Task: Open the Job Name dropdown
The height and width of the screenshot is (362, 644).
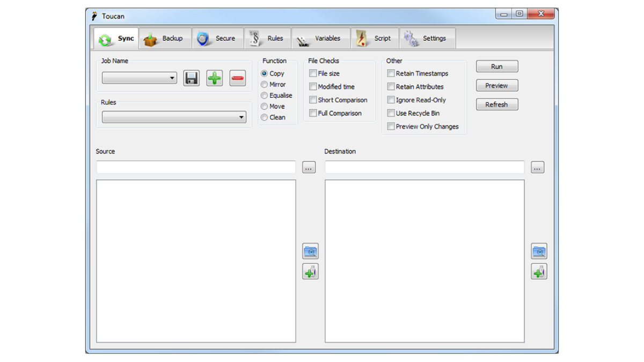Action: (140, 78)
